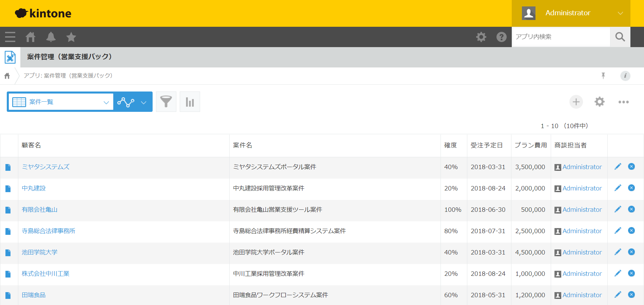The image size is (644, 305).
Task: Add a new record with plus button
Action: (x=576, y=102)
